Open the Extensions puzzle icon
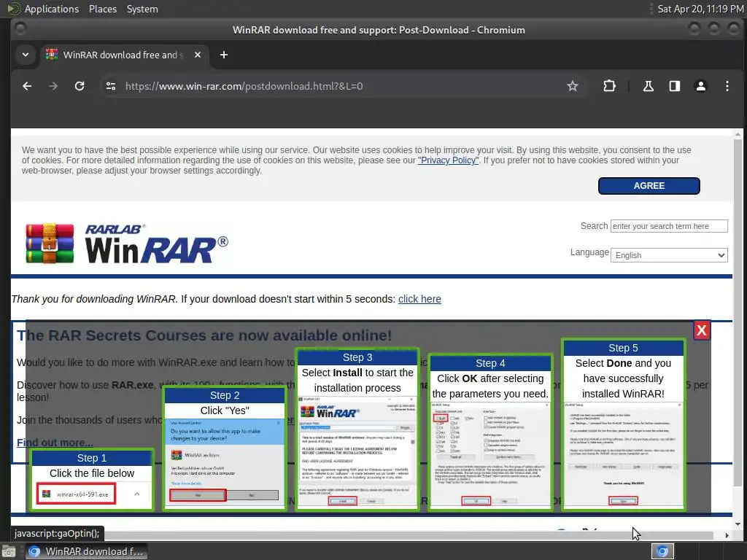Screen dimensions: 747x560 pyautogui.click(x=609, y=86)
